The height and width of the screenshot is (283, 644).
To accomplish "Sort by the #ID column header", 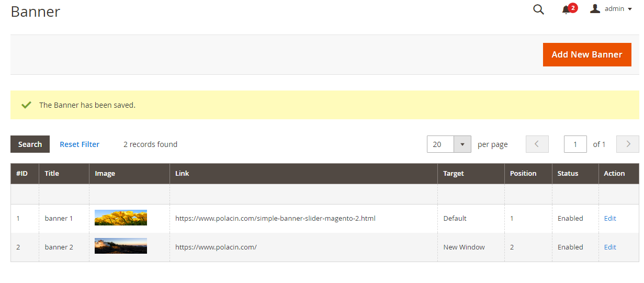I will (x=22, y=174).
